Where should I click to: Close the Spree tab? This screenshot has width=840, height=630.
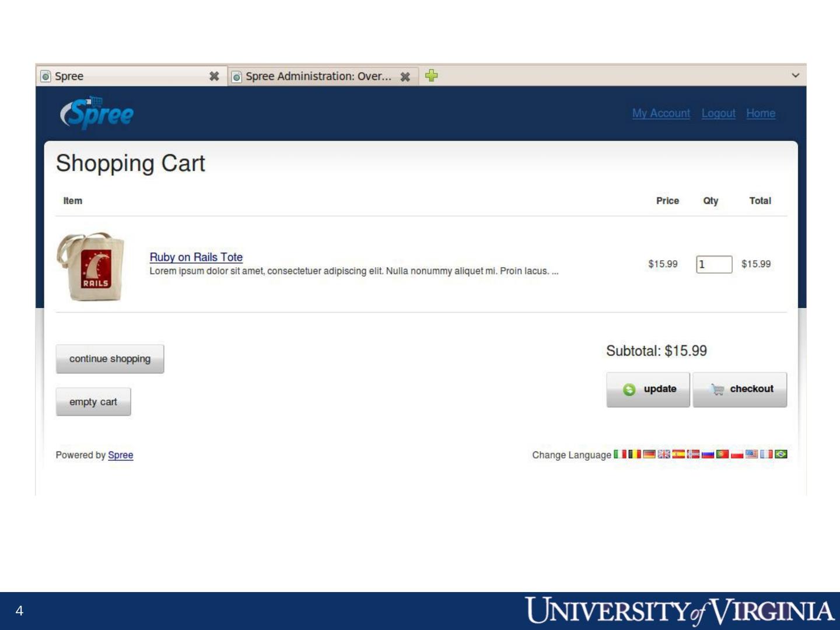coord(214,76)
